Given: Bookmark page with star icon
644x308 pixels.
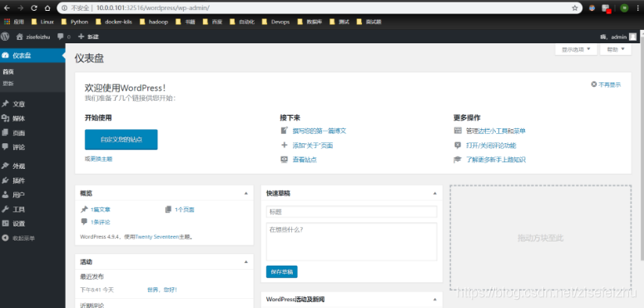Looking at the screenshot, I should pyautogui.click(x=575, y=7).
